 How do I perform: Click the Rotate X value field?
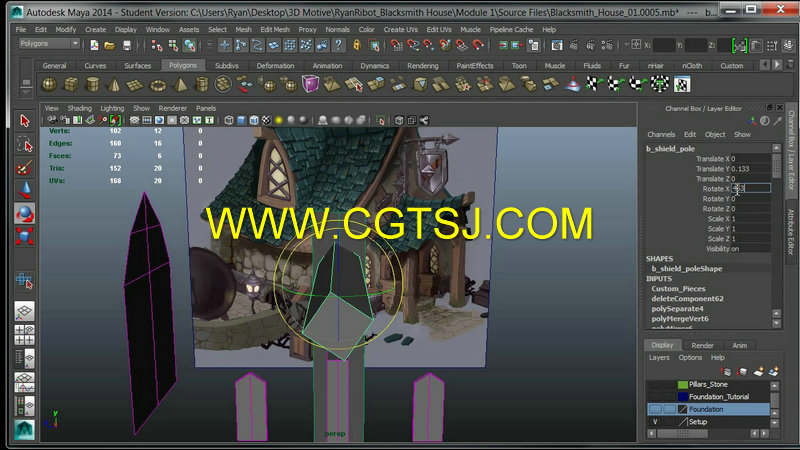751,189
